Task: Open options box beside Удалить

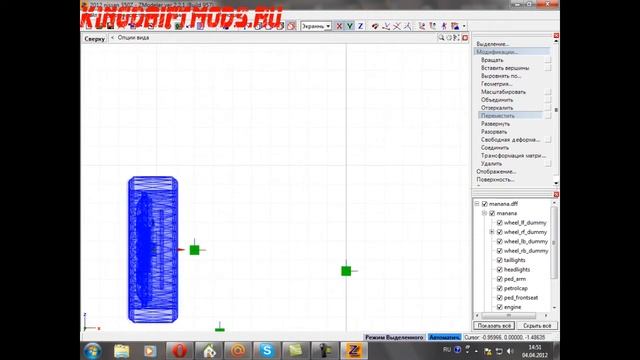Action: [x=548, y=164]
